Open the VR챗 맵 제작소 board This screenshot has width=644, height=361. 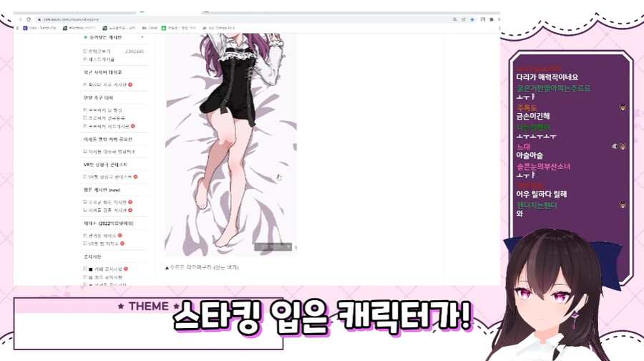click(x=104, y=243)
